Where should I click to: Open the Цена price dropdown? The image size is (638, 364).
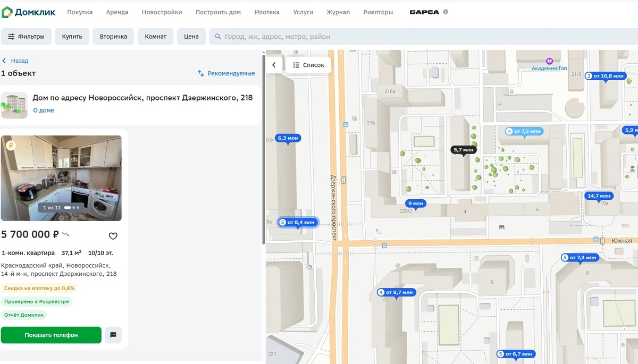click(x=191, y=37)
